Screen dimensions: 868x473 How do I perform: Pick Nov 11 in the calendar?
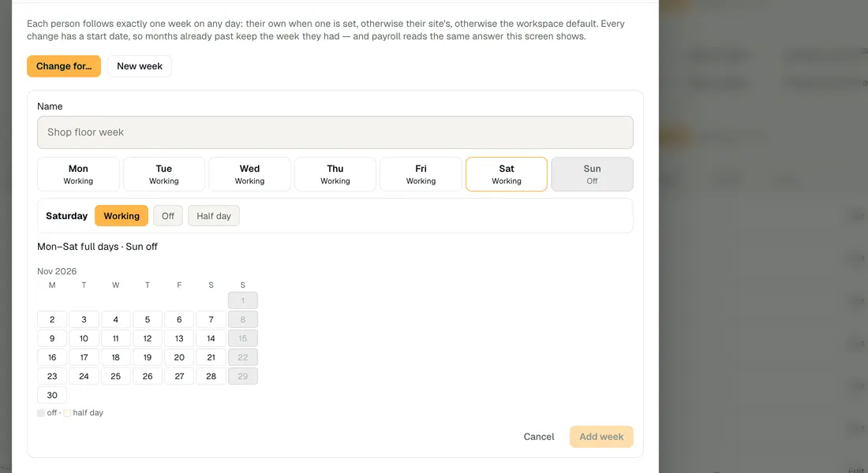116,338
